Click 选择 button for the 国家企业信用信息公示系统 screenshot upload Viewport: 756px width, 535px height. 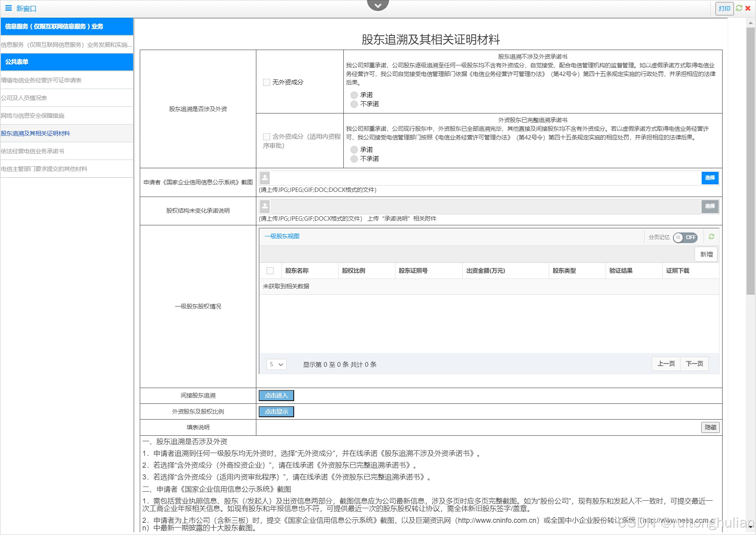pos(710,178)
